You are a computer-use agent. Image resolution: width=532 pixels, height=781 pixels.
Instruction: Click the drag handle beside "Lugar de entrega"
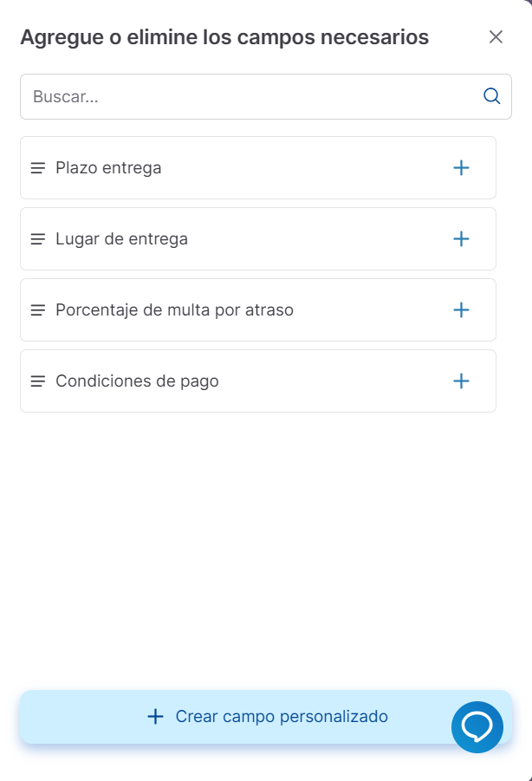[x=38, y=238]
